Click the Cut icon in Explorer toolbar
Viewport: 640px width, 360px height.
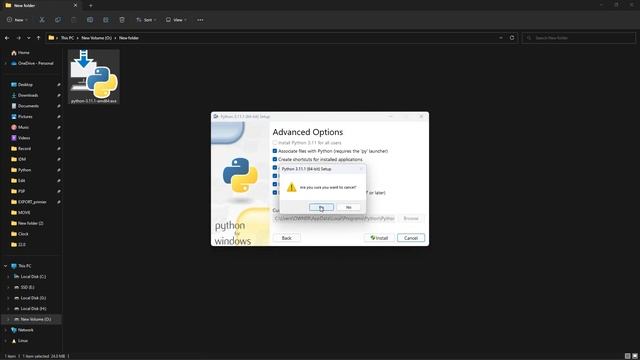tap(42, 20)
